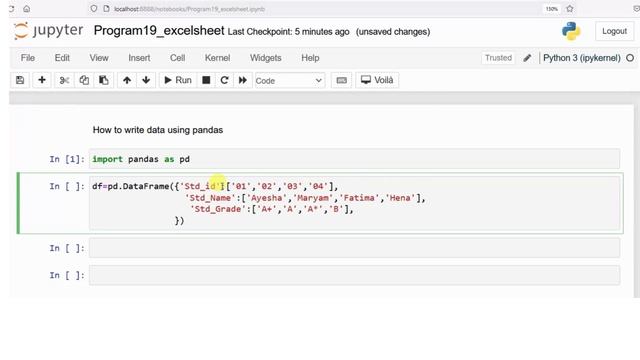Open the Edit menu
Image resolution: width=640 pixels, height=360 pixels.
[x=62, y=58]
